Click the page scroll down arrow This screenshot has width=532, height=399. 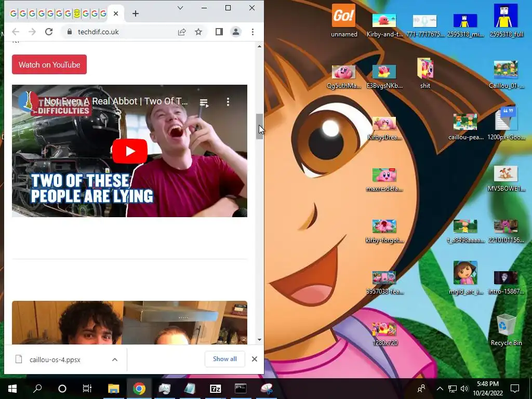[260, 340]
